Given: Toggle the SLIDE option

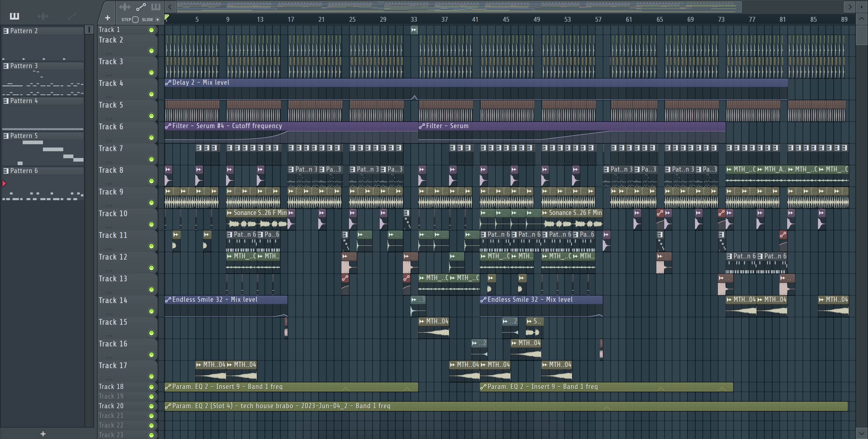Looking at the screenshot, I should pos(157,20).
